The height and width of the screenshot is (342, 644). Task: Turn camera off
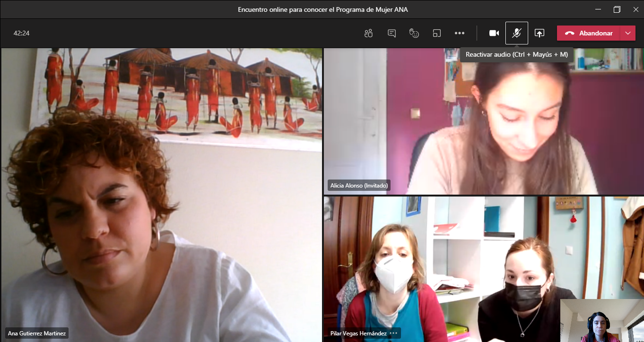click(494, 33)
